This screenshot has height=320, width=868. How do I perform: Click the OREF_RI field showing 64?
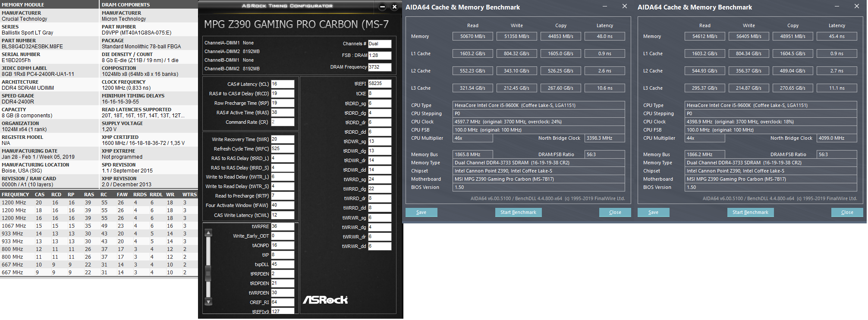(283, 302)
